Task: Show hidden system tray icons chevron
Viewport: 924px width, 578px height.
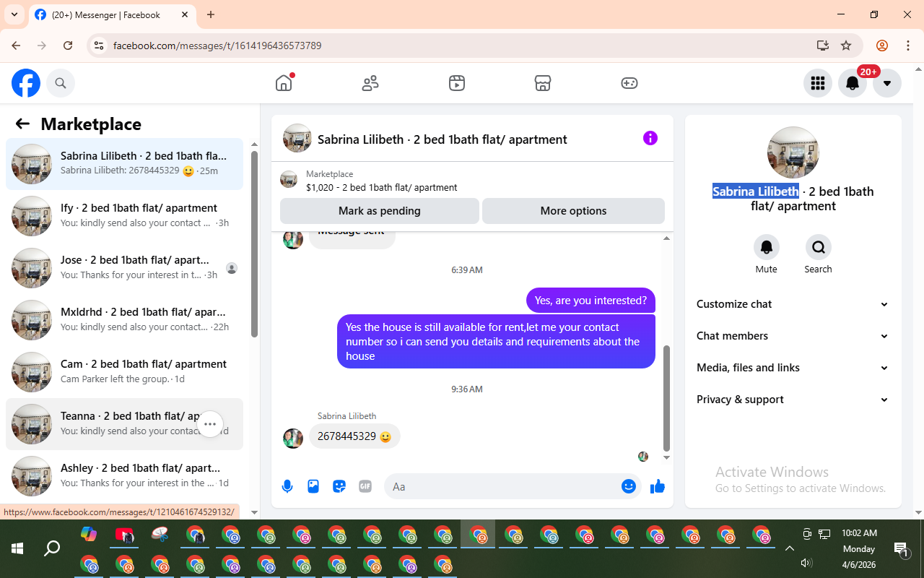Action: point(790,548)
